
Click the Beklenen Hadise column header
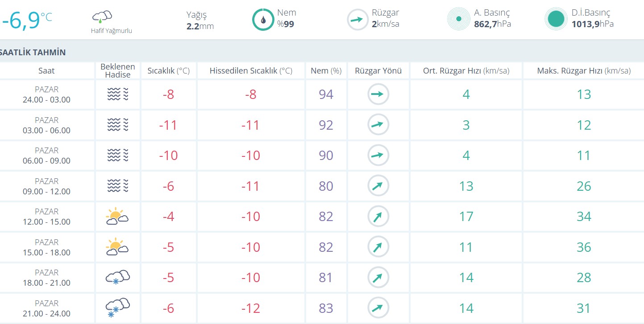click(118, 71)
